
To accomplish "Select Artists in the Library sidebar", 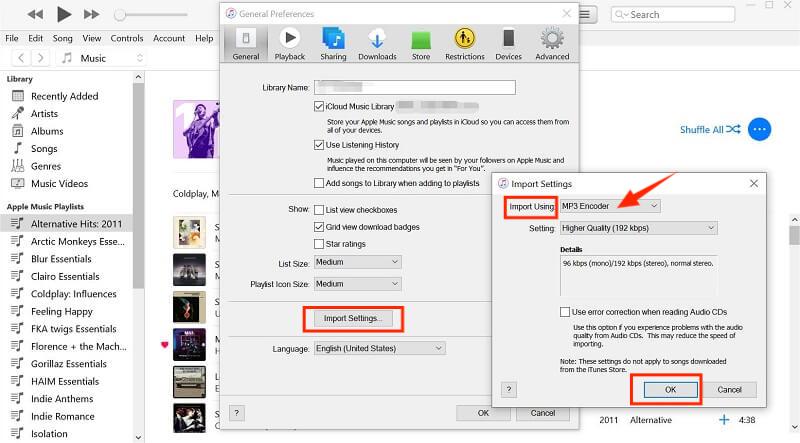I will click(44, 113).
